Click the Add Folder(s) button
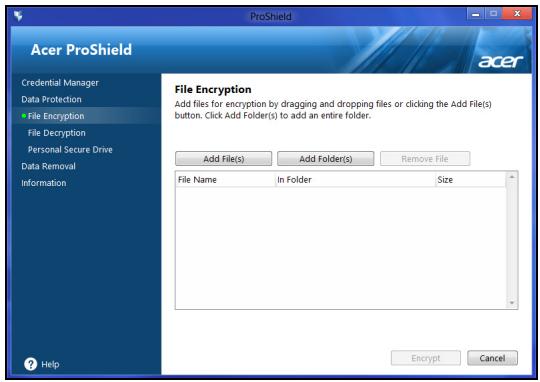This screenshot has width=540, height=382. [x=325, y=159]
